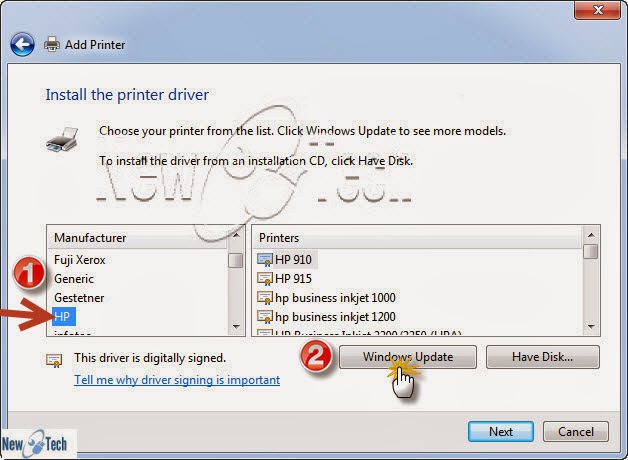
Task: Choose hp business inkjet 1000
Action: pos(335,298)
